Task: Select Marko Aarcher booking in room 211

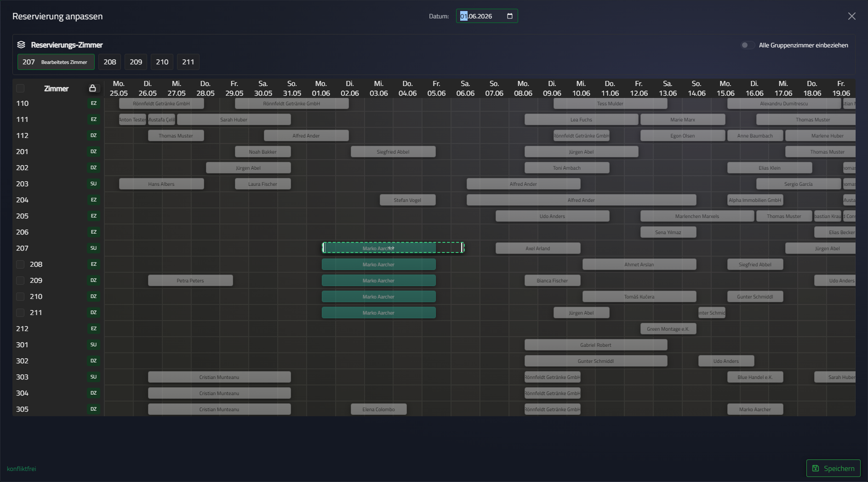Action: click(378, 313)
